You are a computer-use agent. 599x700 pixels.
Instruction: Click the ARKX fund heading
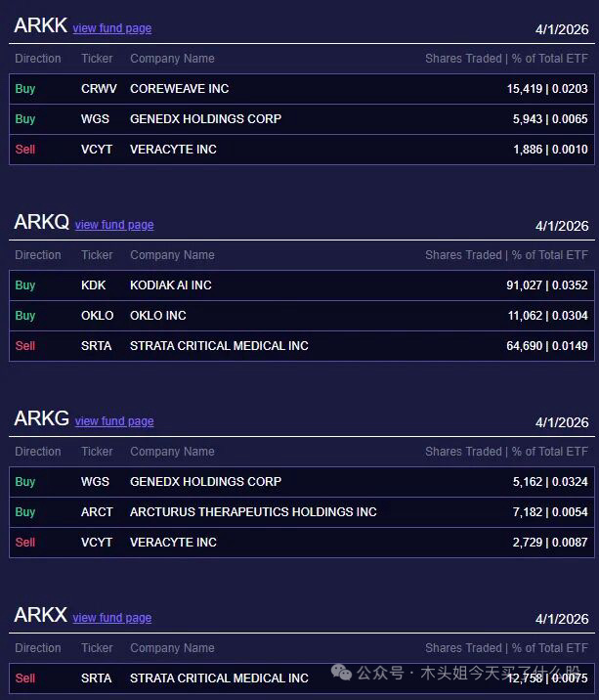click(x=41, y=615)
